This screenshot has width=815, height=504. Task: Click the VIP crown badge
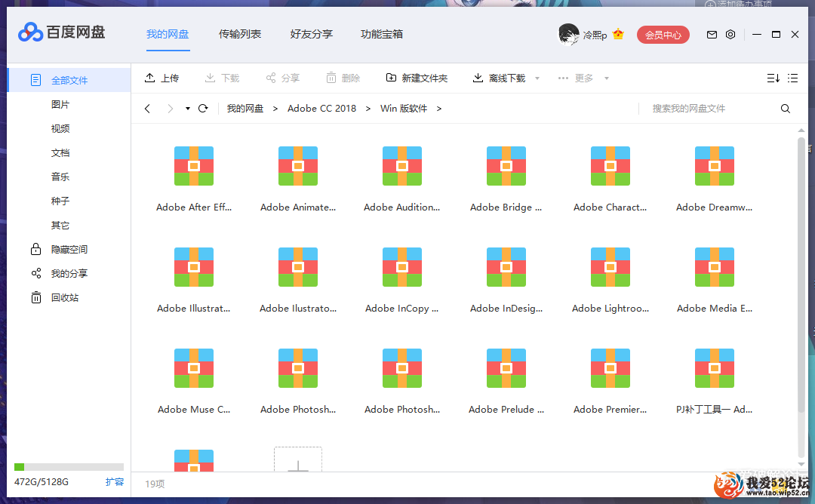pyautogui.click(x=618, y=34)
